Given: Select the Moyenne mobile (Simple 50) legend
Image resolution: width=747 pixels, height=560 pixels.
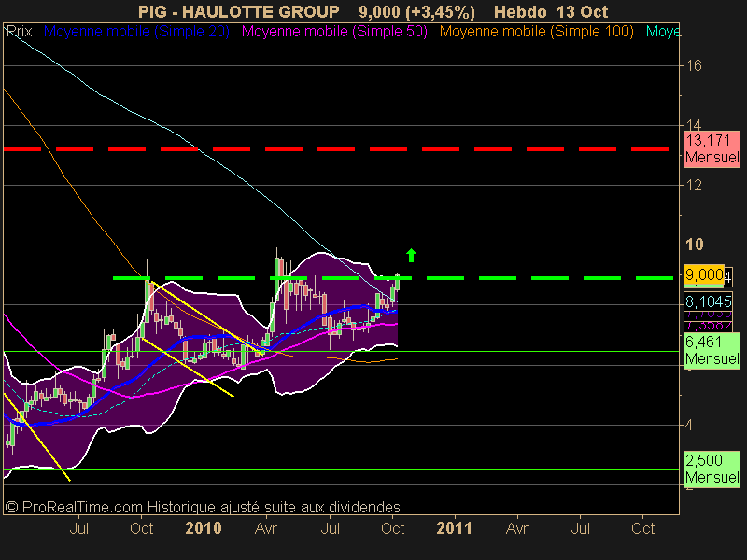Looking at the screenshot, I should [334, 32].
